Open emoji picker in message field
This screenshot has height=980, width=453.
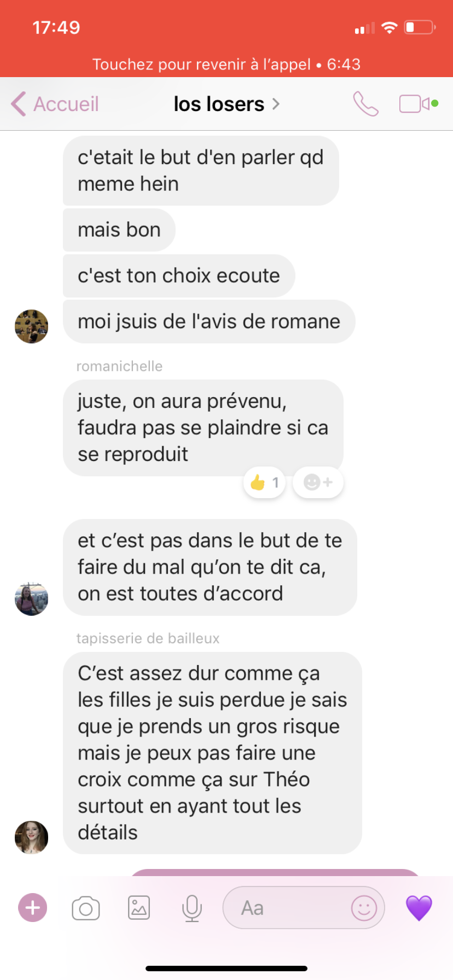[x=364, y=908]
